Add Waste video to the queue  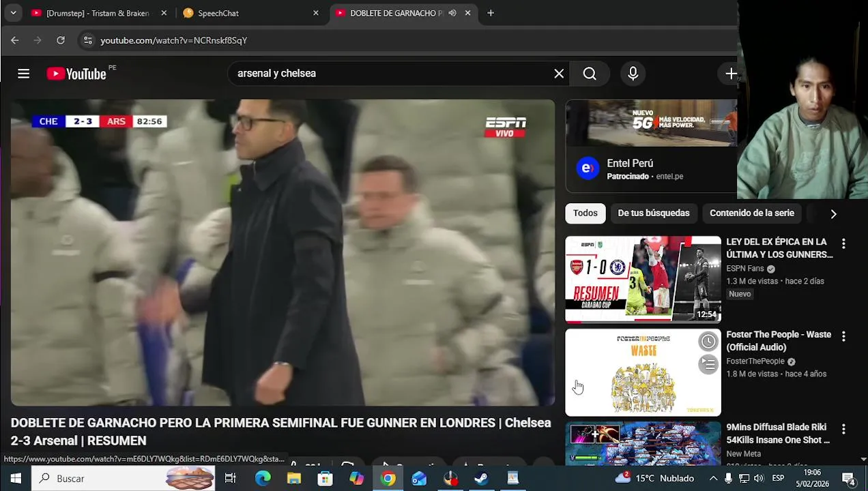pyautogui.click(x=708, y=365)
